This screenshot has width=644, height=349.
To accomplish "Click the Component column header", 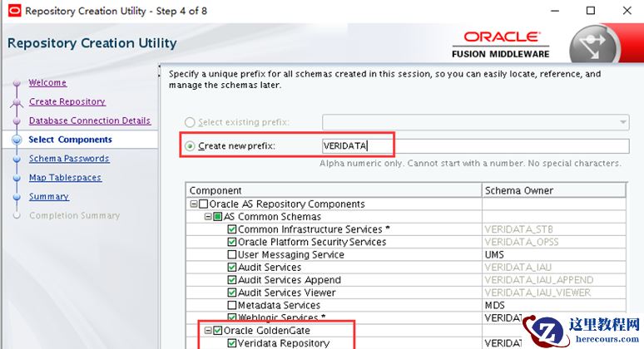I will tap(334, 190).
